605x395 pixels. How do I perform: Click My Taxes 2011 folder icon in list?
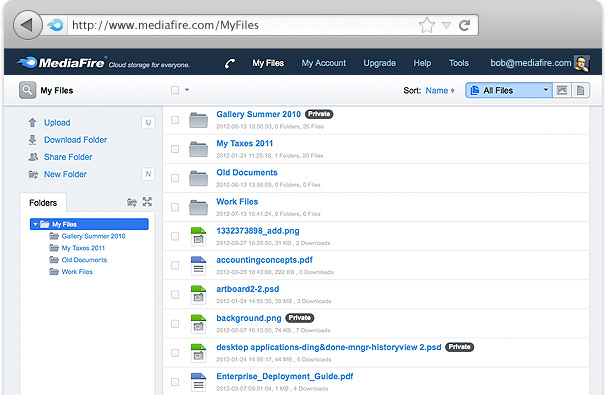click(x=198, y=149)
